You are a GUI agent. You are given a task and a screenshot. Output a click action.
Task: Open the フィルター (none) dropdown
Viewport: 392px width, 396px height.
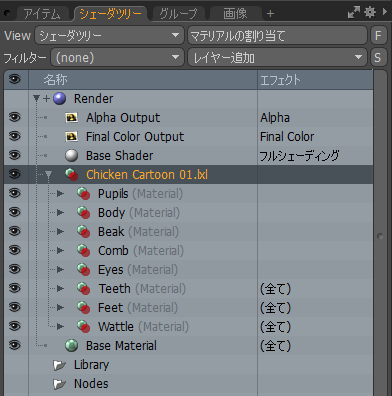117,57
